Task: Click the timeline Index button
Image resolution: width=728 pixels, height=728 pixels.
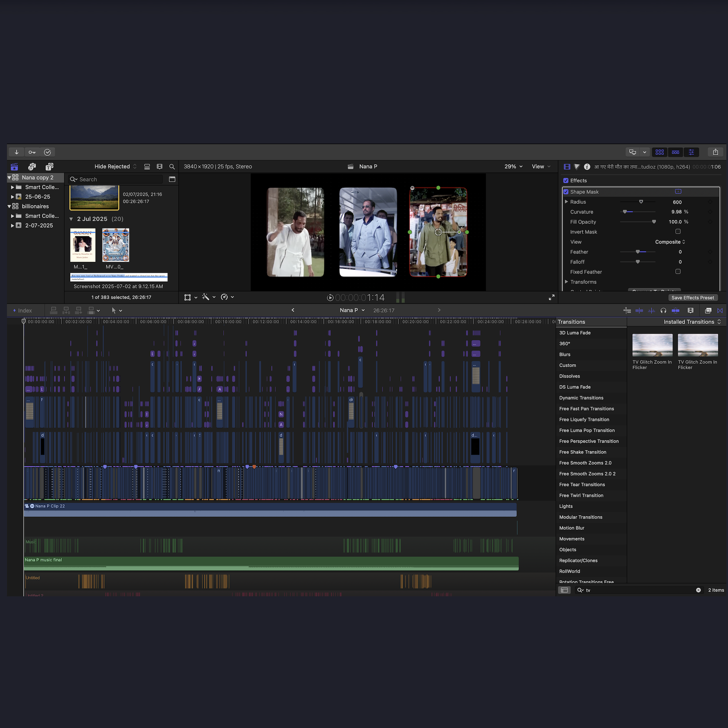Action: click(x=22, y=310)
